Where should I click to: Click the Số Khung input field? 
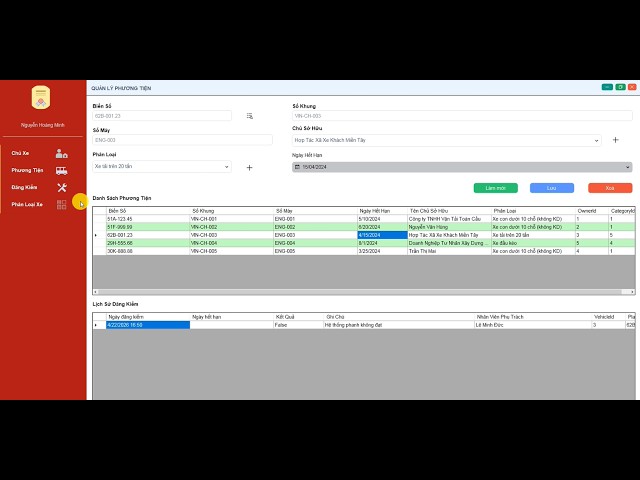click(x=462, y=116)
